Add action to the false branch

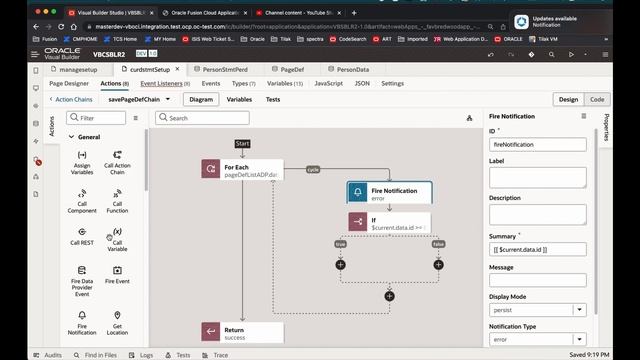438,264
